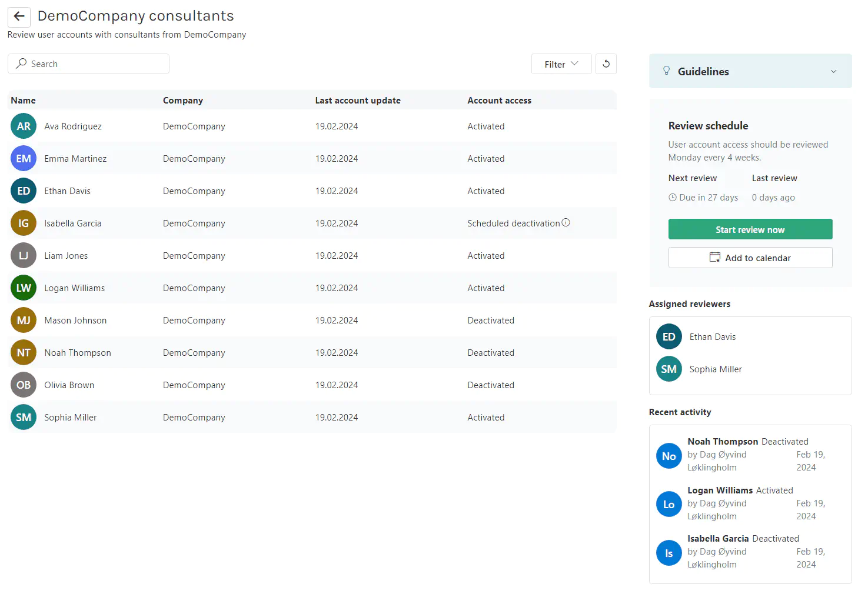Viewport: 868px width, 604px height.
Task: Open the info tooltip on Scheduled deactivation
Action: coord(566,222)
